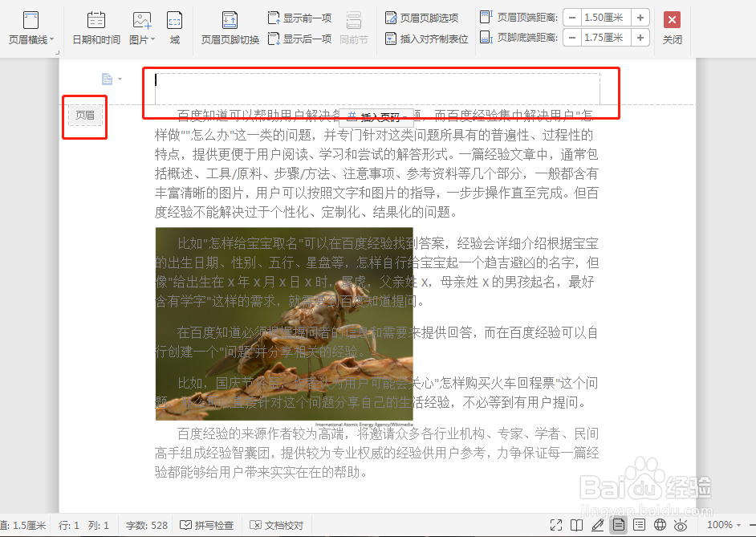Increase 页脚底端距离 with the plus button

coord(640,37)
